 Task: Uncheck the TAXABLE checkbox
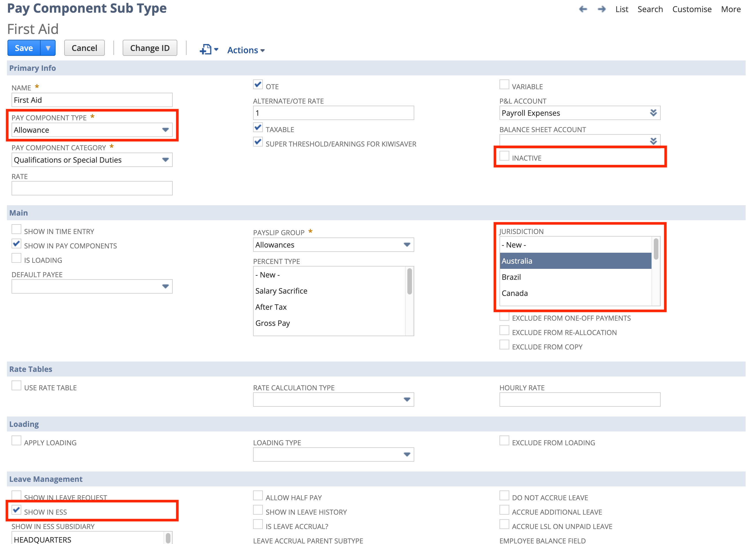(x=258, y=127)
